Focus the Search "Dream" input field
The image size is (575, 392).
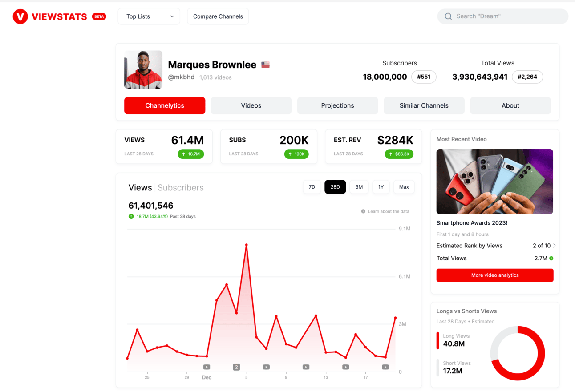pyautogui.click(x=503, y=16)
